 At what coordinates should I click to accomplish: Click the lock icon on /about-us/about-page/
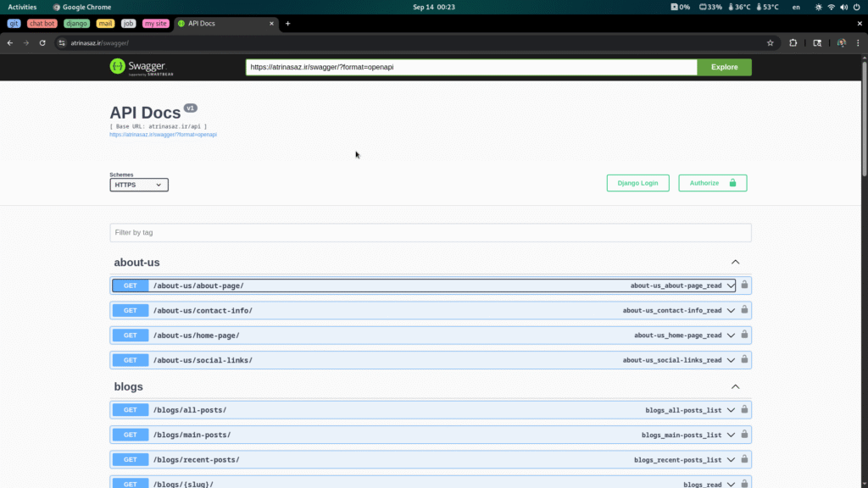pos(744,286)
